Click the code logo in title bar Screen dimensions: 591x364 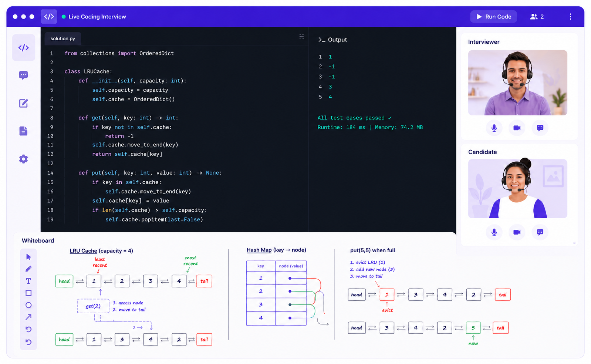tap(49, 17)
